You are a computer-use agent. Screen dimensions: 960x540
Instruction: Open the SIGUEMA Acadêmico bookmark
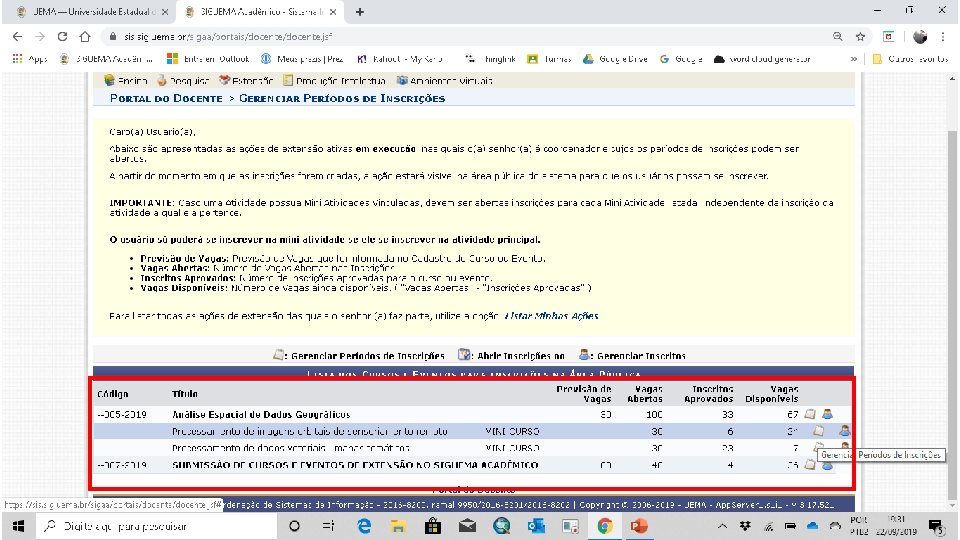(x=107, y=59)
